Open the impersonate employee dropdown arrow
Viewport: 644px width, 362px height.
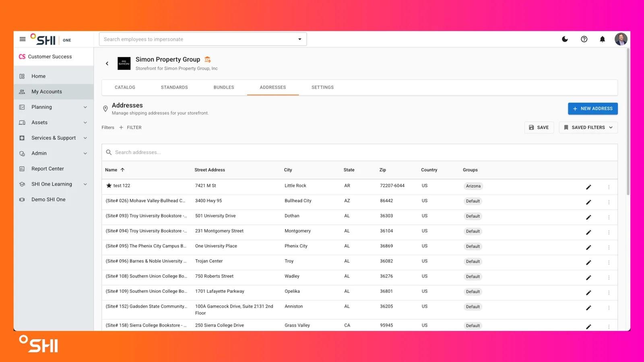point(299,39)
